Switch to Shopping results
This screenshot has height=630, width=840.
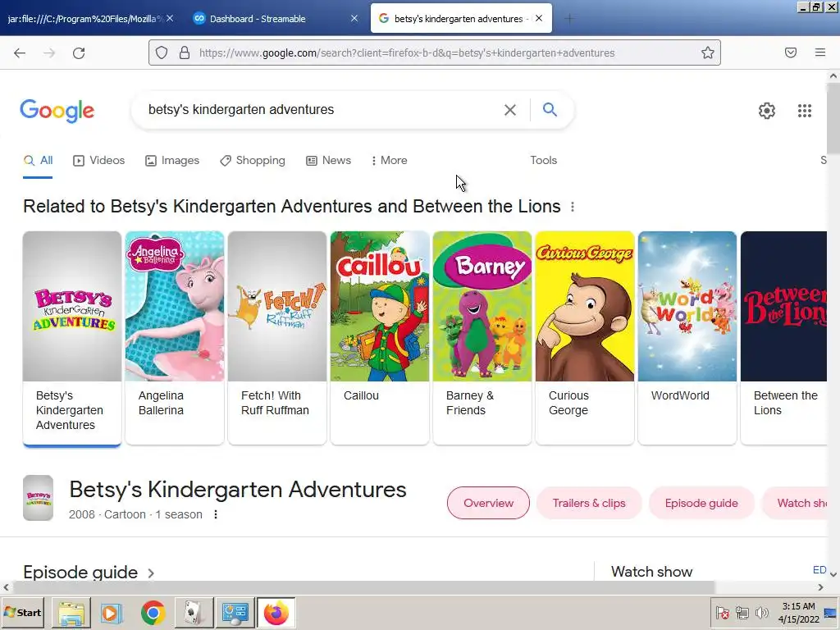coord(253,160)
